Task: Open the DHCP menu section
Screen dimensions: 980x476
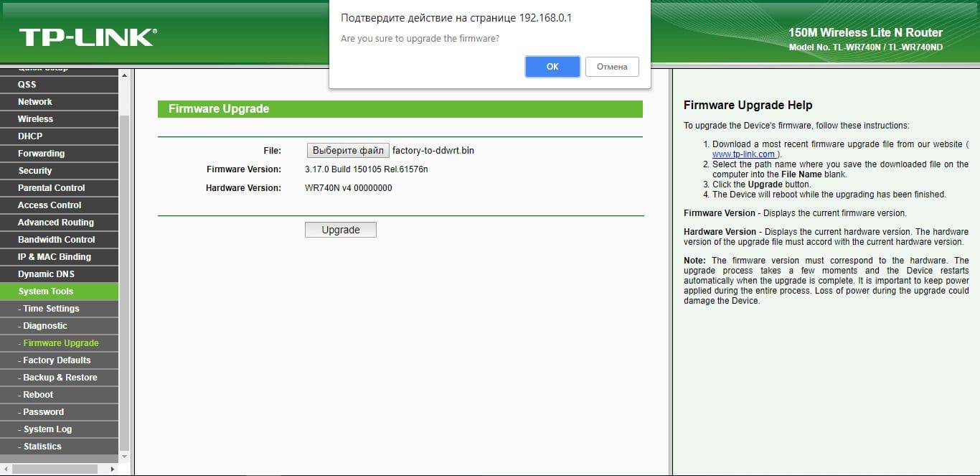Action: [x=59, y=136]
